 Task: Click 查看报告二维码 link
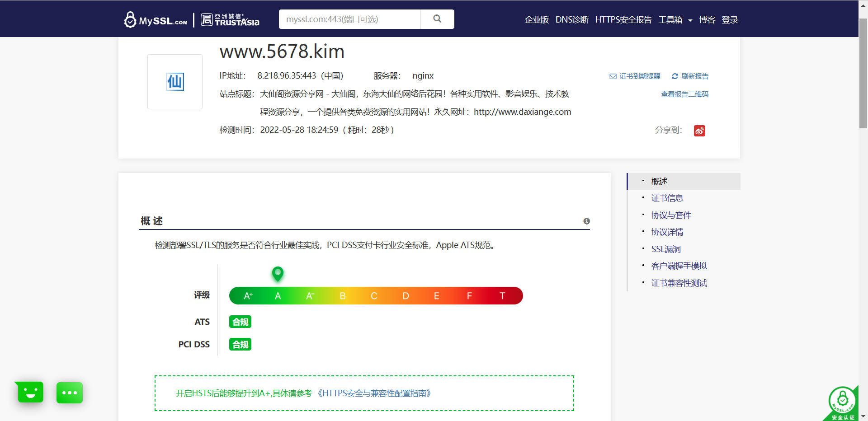(684, 94)
